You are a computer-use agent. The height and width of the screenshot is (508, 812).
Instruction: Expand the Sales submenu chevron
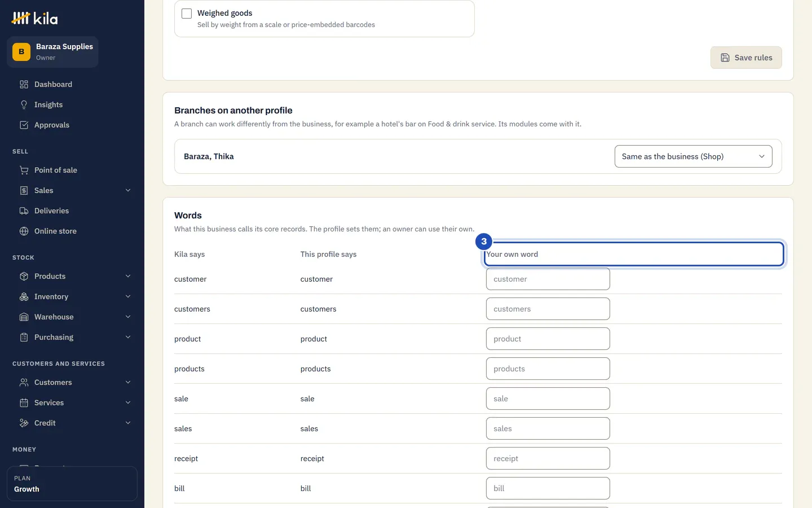[x=128, y=190]
